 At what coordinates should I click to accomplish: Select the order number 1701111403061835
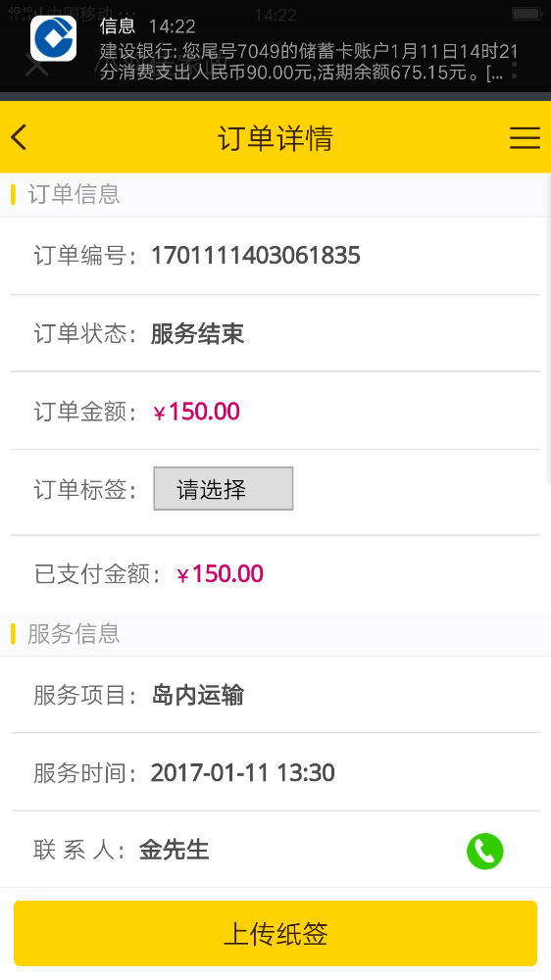pos(256,256)
